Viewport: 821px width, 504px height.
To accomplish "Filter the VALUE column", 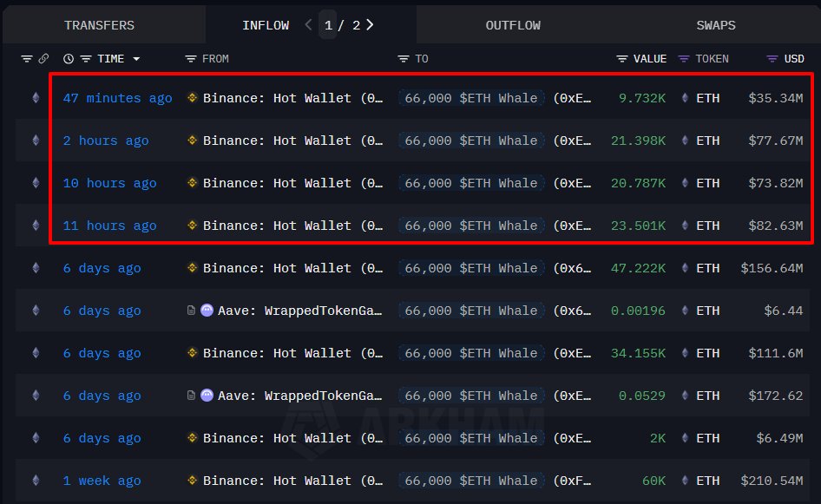I will coord(621,59).
